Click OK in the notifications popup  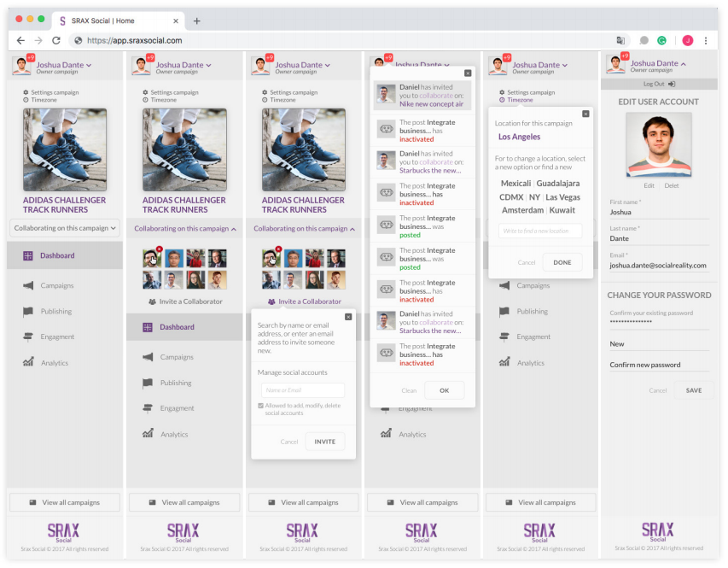point(445,390)
